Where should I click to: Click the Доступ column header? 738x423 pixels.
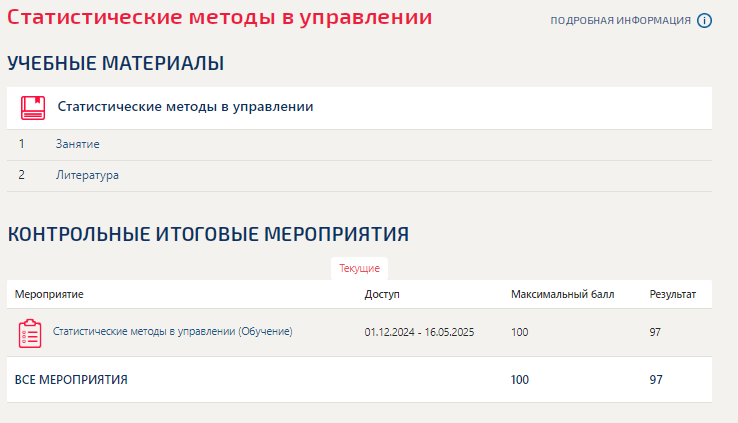(382, 295)
